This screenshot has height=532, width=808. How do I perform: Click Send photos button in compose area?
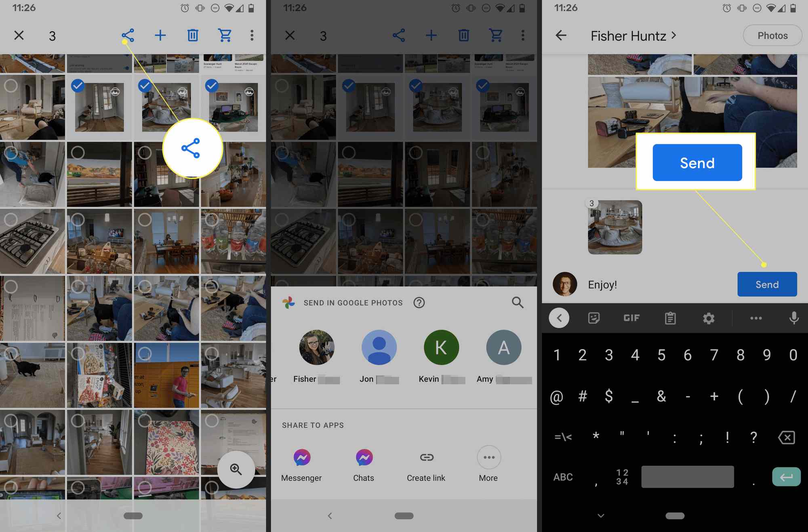(x=766, y=284)
